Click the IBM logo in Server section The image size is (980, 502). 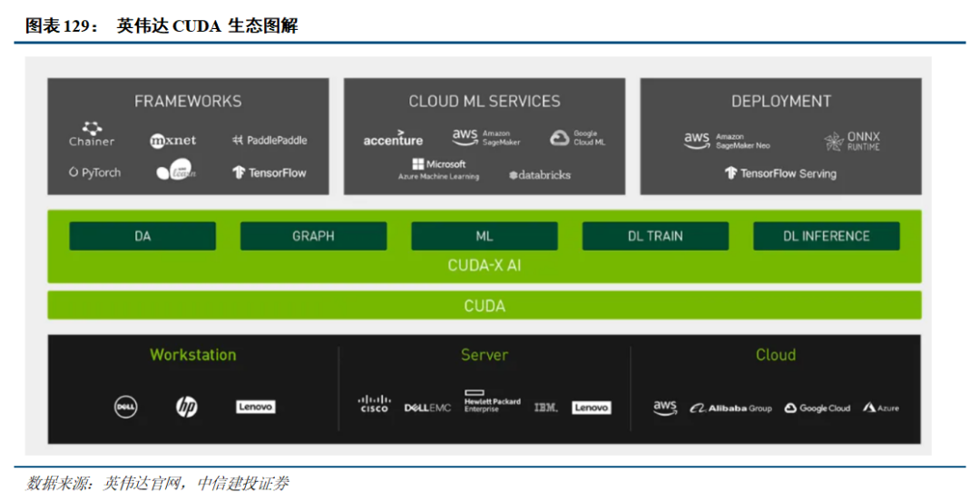[x=546, y=408]
